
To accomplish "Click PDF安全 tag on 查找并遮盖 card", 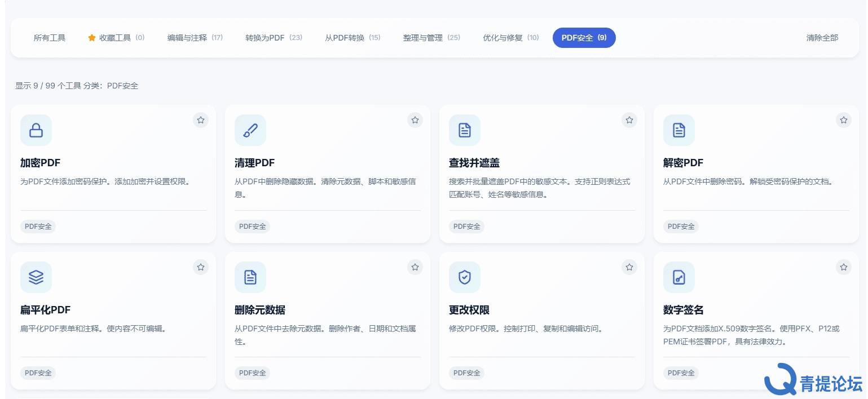I will pyautogui.click(x=466, y=227).
